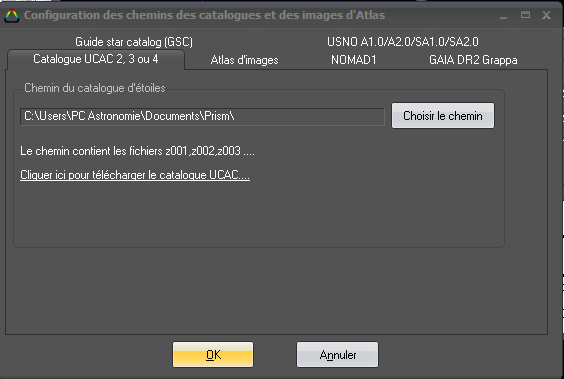Cancel with the Annuler button
564x379 pixels.
coord(337,355)
